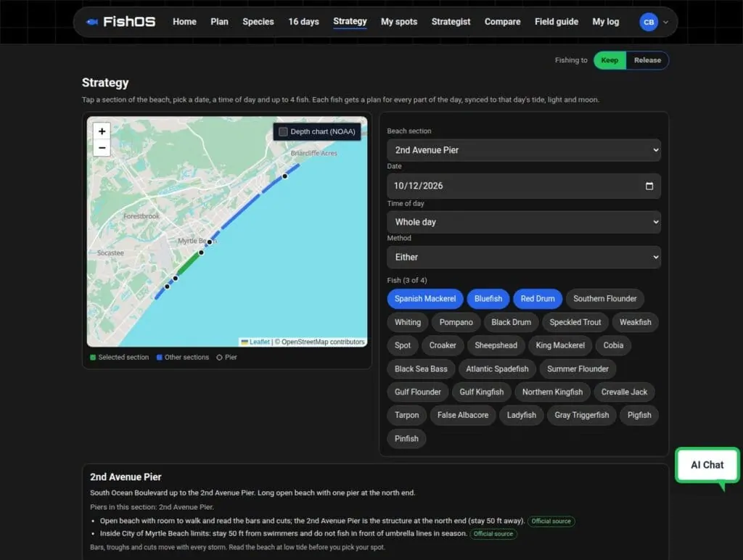
Task: Open the My log tab
Action: pos(606,22)
